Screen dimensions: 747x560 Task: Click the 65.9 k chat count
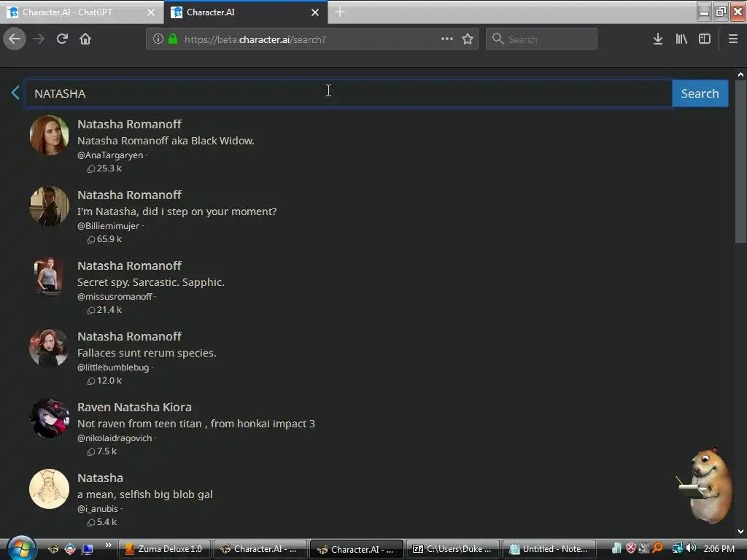(105, 239)
